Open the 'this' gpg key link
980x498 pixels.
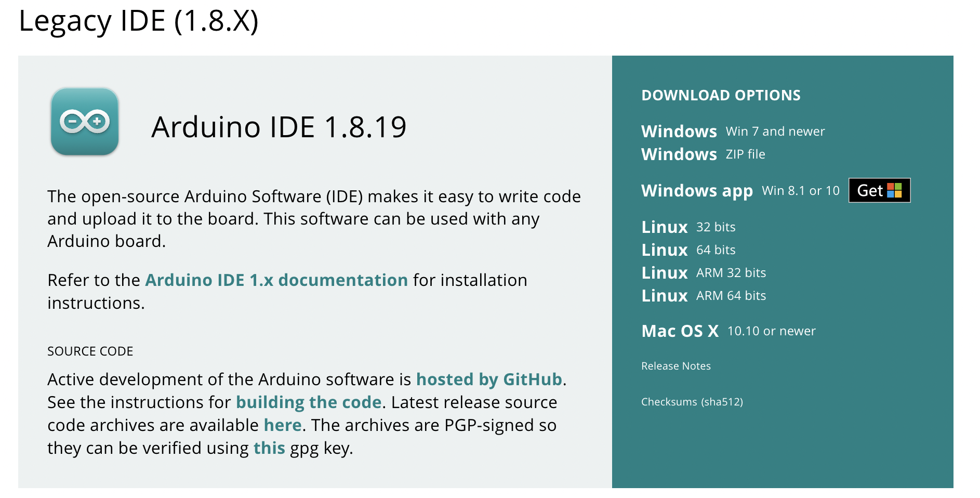click(x=269, y=448)
